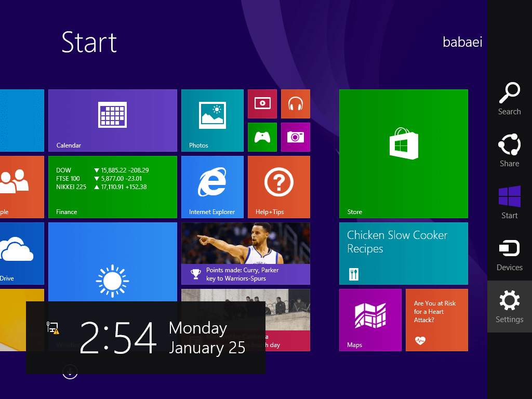Click the network status warning icon
Viewport: 532px width, 399px height.
tap(52, 328)
